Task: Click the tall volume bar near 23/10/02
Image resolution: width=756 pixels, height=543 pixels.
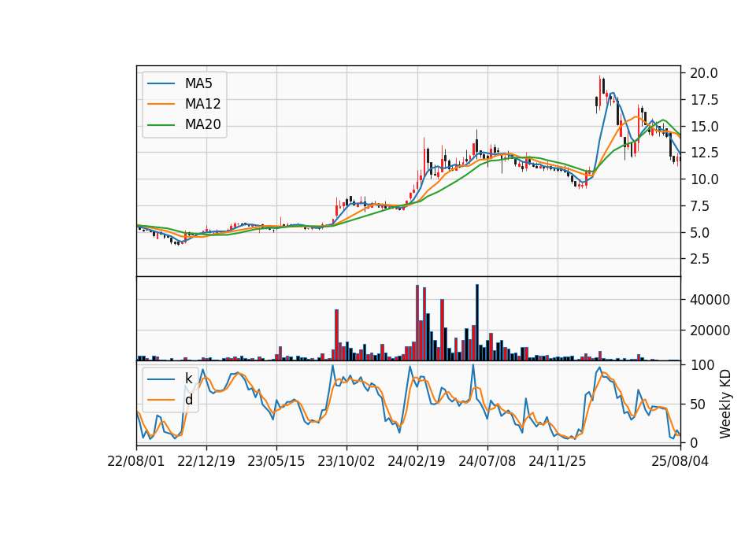Action: 336,335
